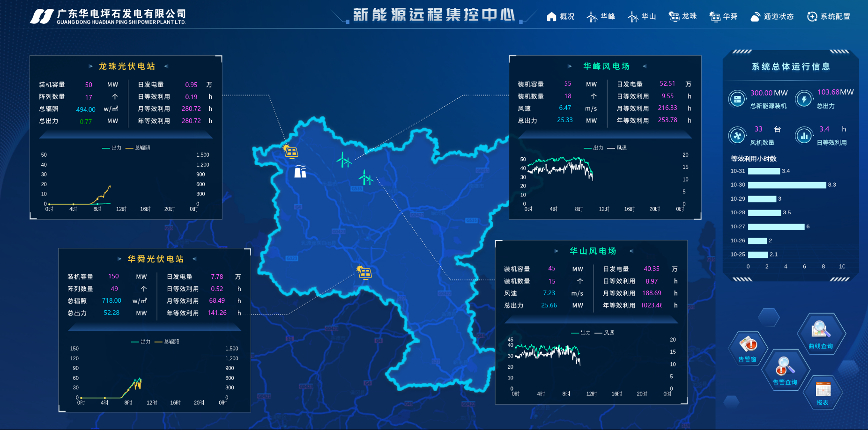
Task: Select the Huafeng wind turbine marker on map
Action: point(344,160)
